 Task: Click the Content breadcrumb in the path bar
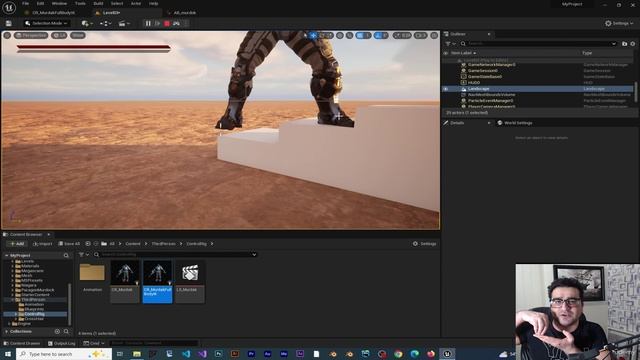click(133, 244)
